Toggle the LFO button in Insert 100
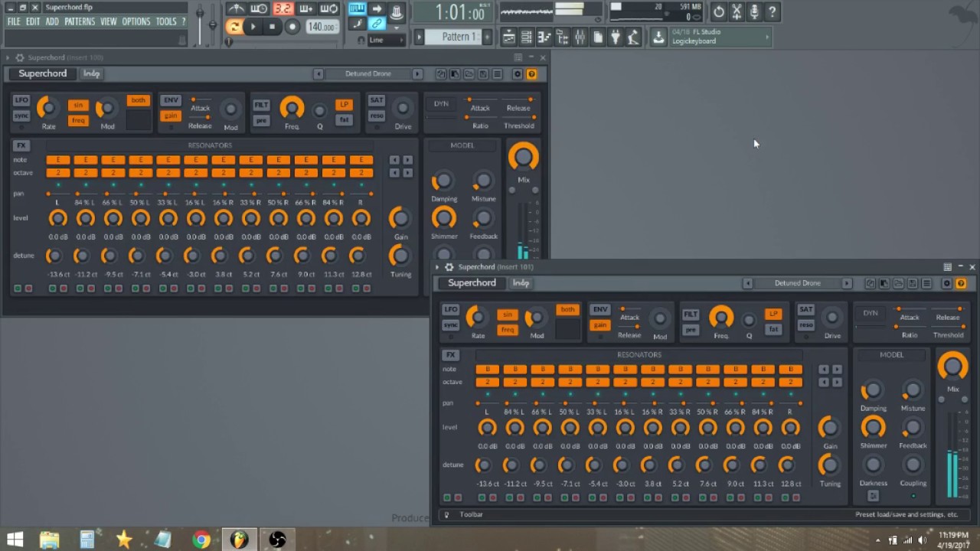 click(21, 100)
